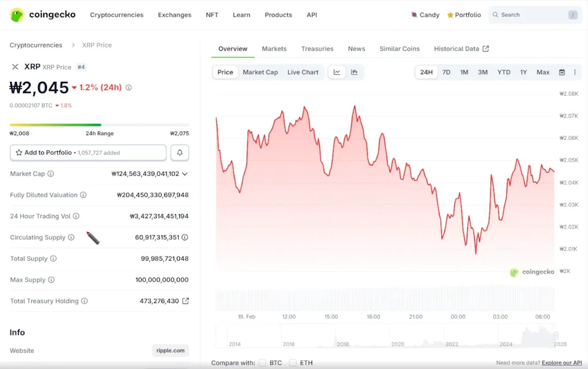Viewport: 588px width, 369px height.
Task: Open Total Treasury Holding external link icon
Action: pyautogui.click(x=186, y=301)
